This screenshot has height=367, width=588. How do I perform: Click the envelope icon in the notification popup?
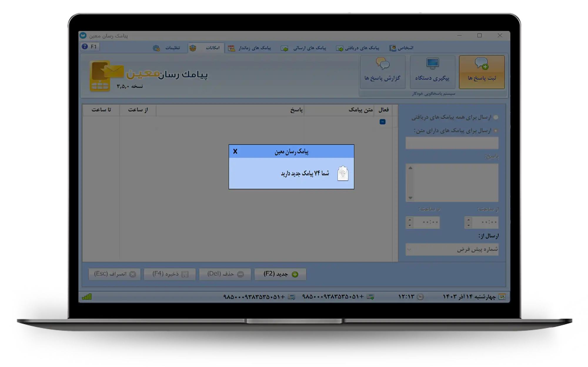[343, 173]
